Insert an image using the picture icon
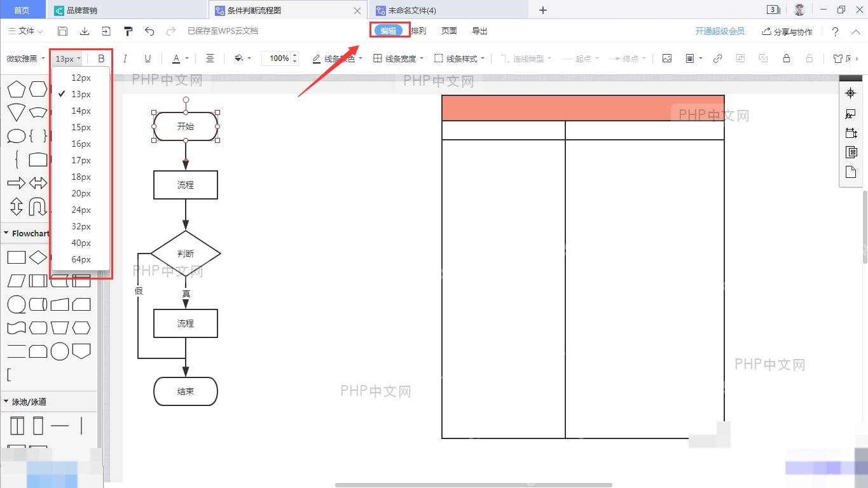Screen dimensions: 868x488 click(x=666, y=58)
